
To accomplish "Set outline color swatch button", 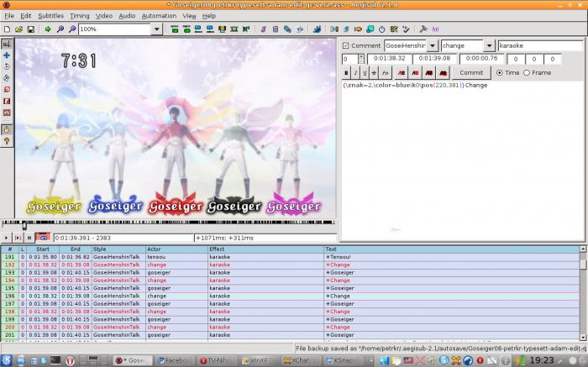I will 429,73.
